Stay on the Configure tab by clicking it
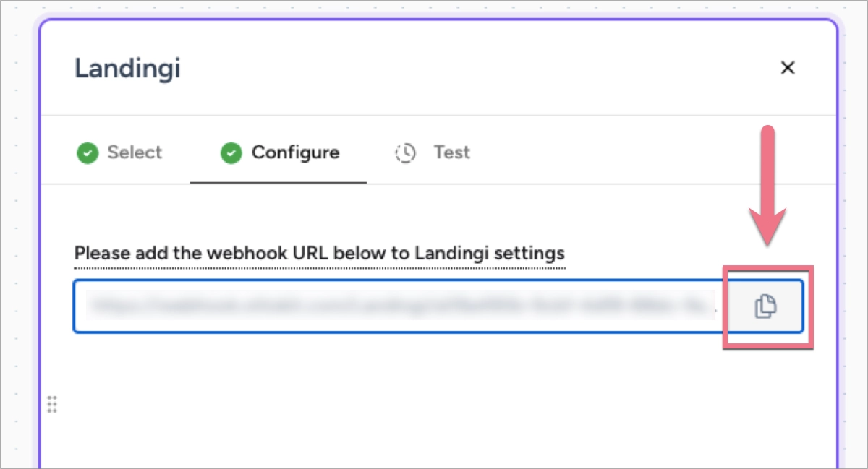868x469 pixels. [x=294, y=153]
